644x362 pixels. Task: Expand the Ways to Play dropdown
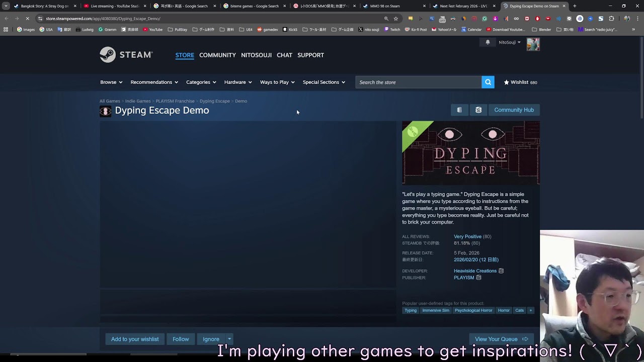tap(277, 82)
